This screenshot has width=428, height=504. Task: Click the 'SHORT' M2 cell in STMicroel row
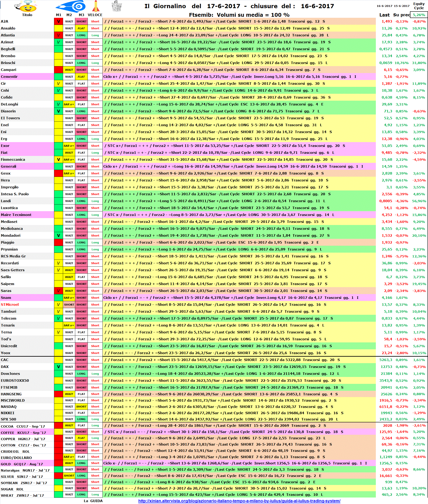coord(69,305)
